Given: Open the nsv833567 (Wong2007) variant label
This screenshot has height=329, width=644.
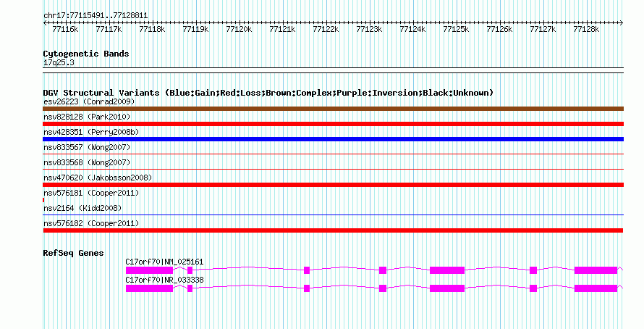Looking at the screenshot, I should click(x=87, y=147).
